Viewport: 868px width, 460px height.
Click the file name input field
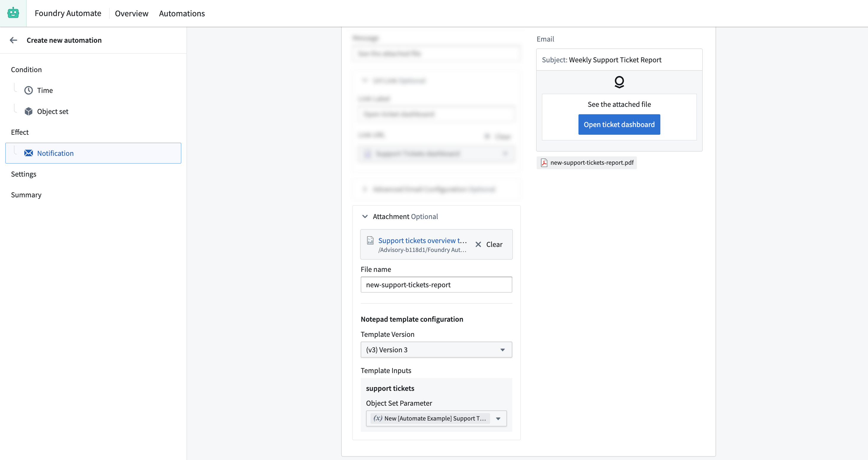(436, 285)
